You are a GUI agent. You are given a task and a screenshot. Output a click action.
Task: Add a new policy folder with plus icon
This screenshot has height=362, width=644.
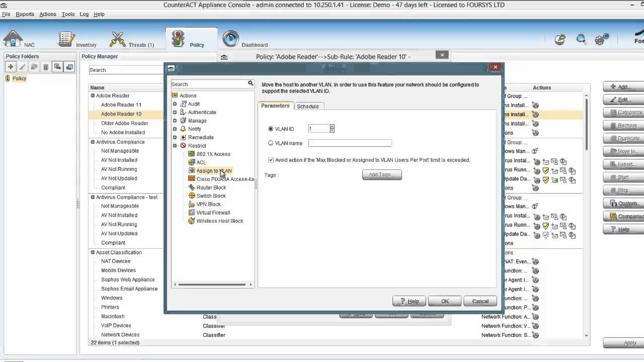[x=10, y=67]
